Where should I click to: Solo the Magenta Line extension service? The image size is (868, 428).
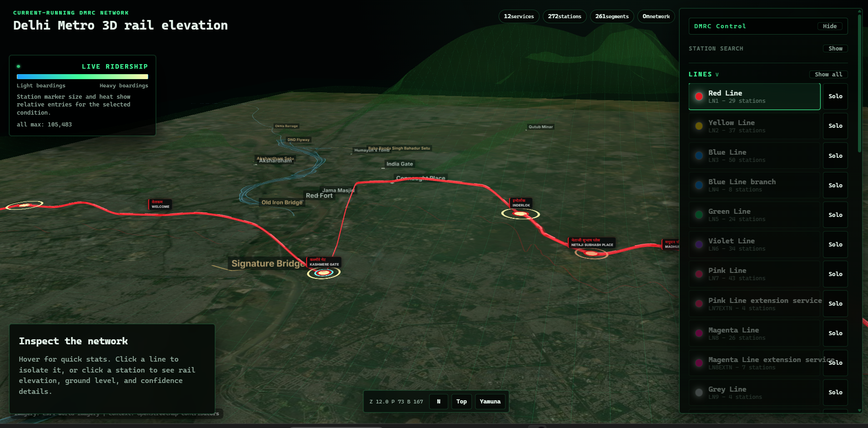[835, 363]
